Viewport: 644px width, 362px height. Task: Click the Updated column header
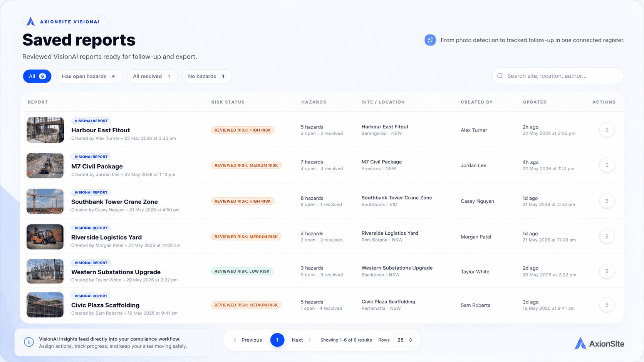(535, 102)
